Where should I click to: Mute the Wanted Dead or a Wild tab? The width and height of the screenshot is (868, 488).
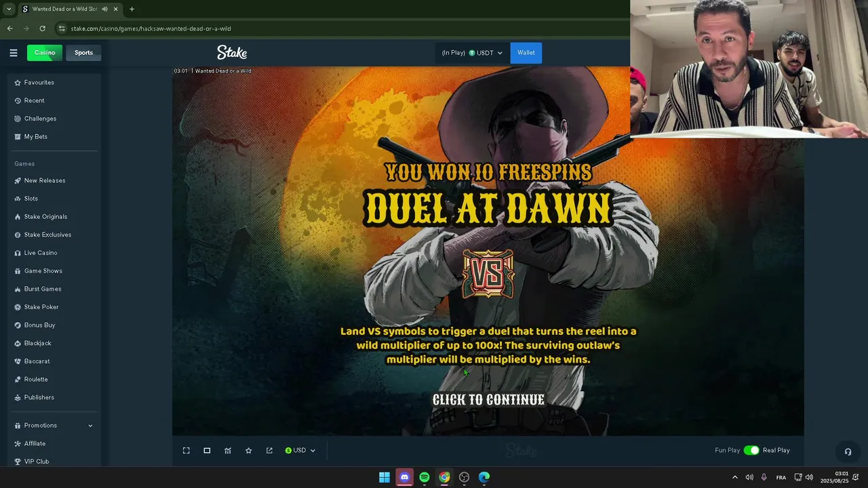(x=104, y=9)
